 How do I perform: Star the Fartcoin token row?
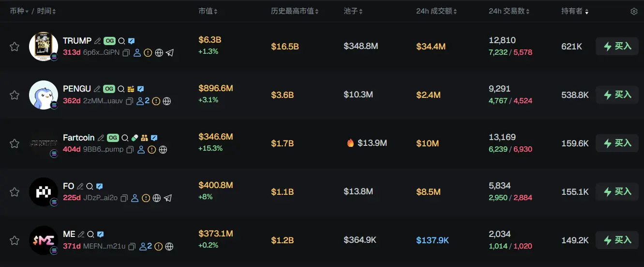point(15,143)
